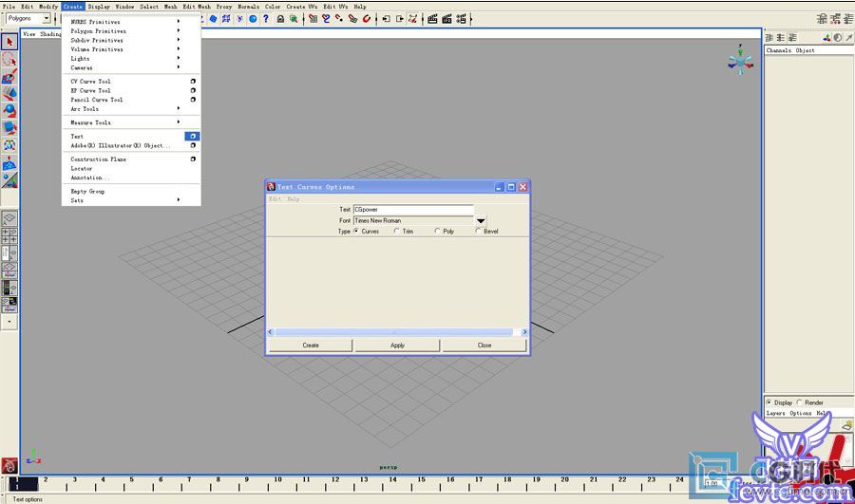Screen dimensions: 855x504
Task: Open the Edit Mesh menu
Action: [x=197, y=7]
